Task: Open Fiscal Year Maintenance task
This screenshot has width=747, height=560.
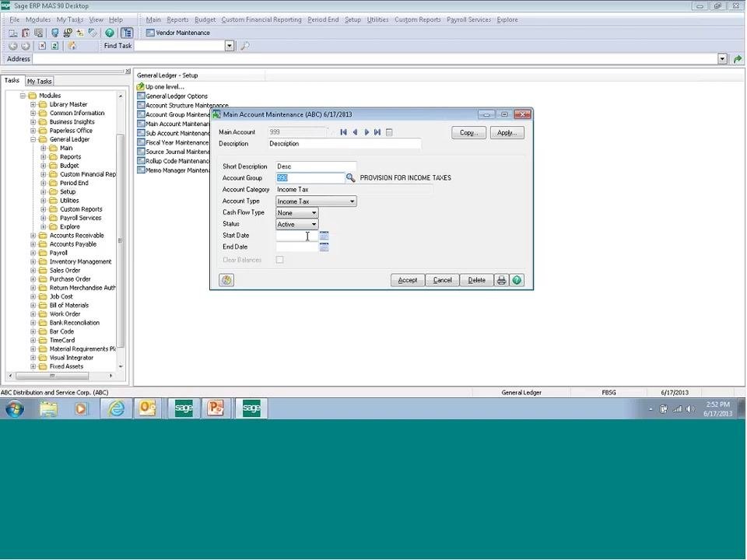Action: point(177,142)
